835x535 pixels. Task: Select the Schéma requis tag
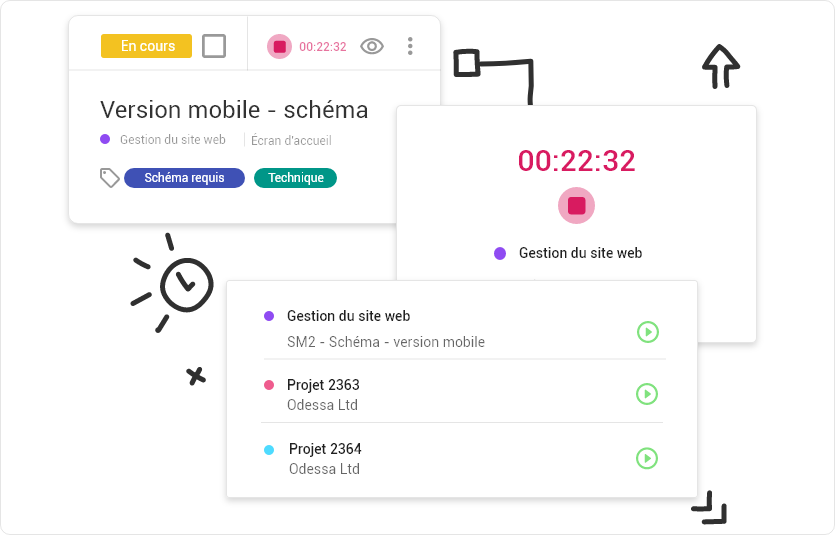(x=184, y=178)
